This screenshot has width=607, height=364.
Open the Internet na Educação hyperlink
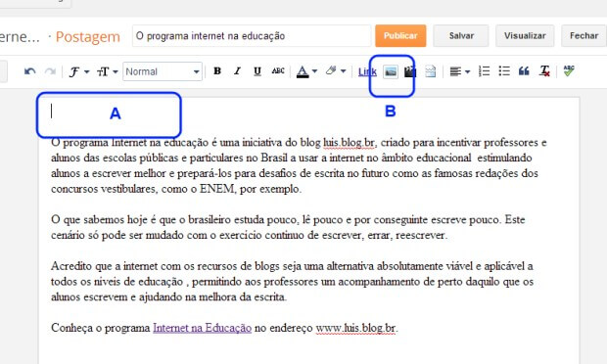[x=202, y=328]
